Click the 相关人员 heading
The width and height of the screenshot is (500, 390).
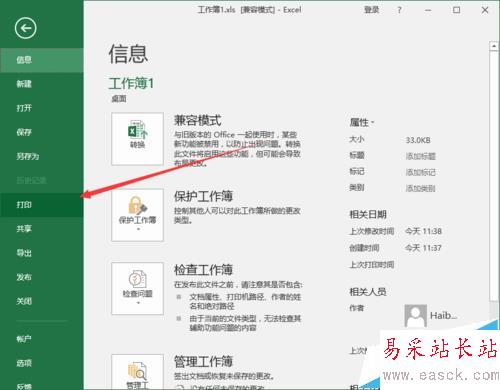(368, 292)
